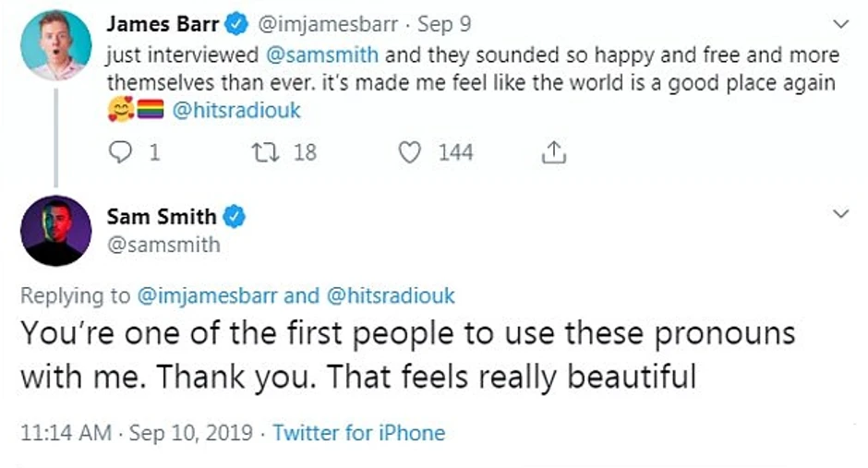Image resolution: width=868 pixels, height=468 pixels.
Task: Click the Twitter for iPhone source link
Action: pos(359,432)
